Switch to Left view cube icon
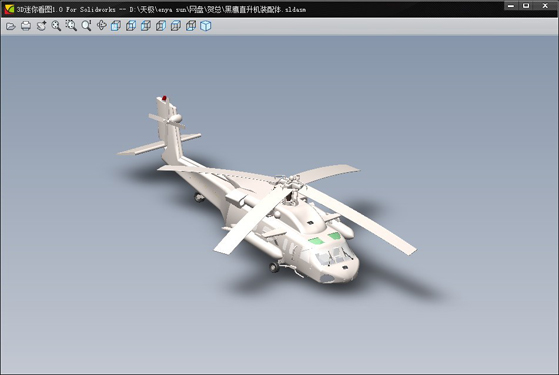The height and width of the screenshot is (375, 559). (x=146, y=26)
